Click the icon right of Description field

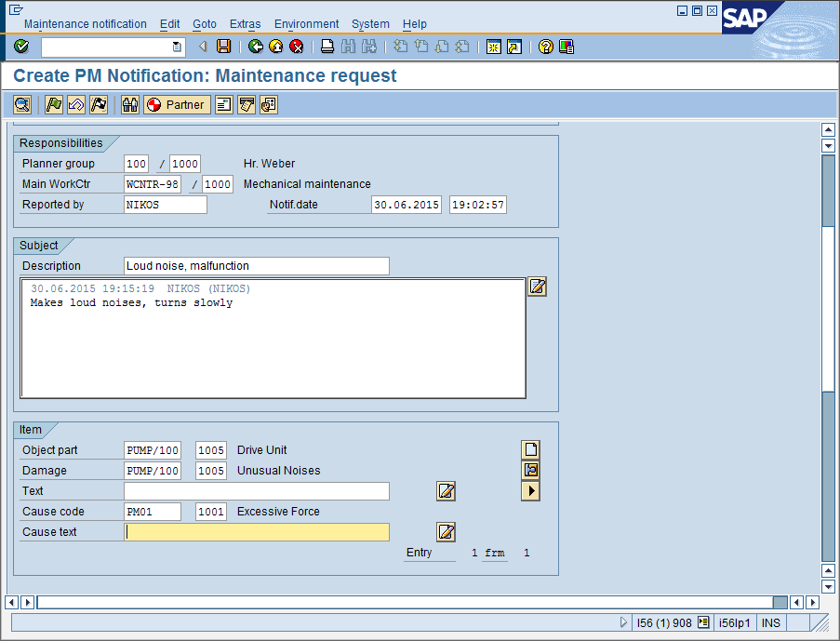point(538,287)
